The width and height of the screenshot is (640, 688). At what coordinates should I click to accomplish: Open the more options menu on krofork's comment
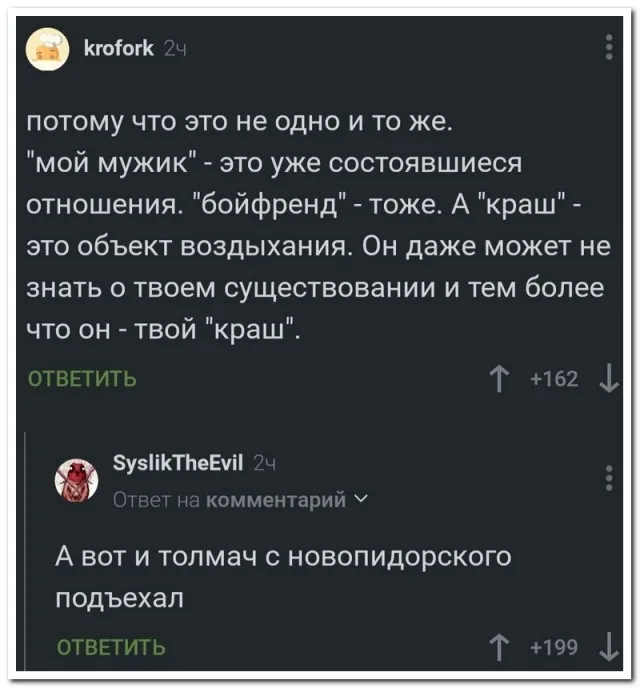click(x=609, y=47)
